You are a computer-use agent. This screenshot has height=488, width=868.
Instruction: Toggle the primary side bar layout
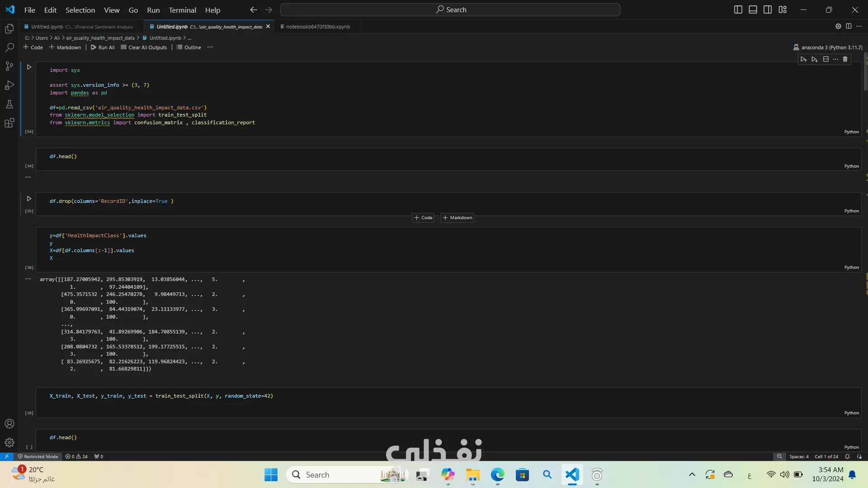click(x=738, y=9)
